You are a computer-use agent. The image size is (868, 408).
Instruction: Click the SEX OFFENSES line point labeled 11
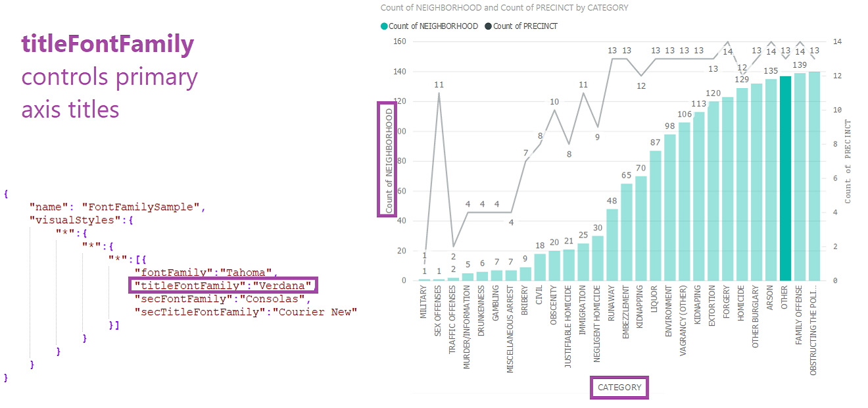439,93
